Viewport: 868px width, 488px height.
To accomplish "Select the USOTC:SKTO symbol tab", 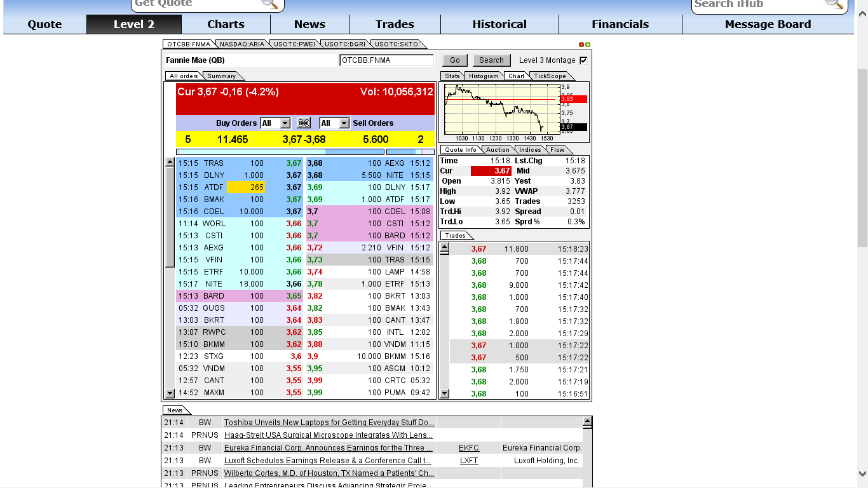I will pyautogui.click(x=397, y=44).
